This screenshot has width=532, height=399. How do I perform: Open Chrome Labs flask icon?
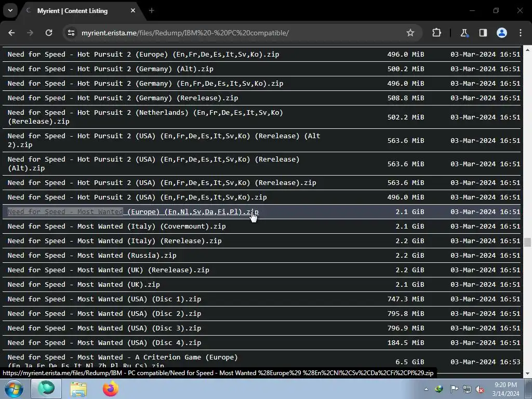point(464,33)
